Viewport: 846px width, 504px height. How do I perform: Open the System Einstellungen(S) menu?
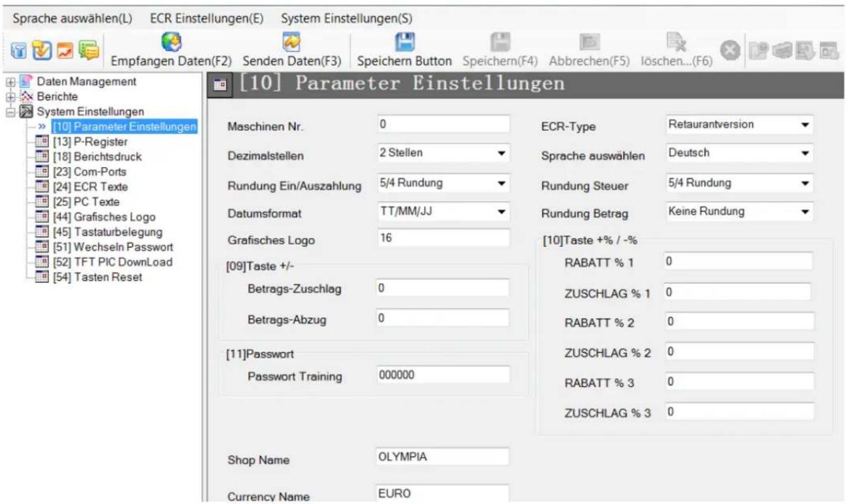pos(347,18)
